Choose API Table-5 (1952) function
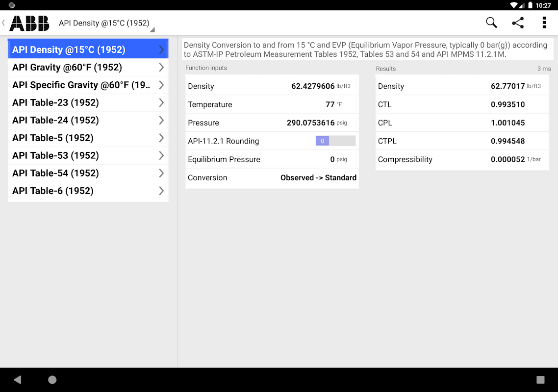This screenshot has width=558, height=392. 88,138
